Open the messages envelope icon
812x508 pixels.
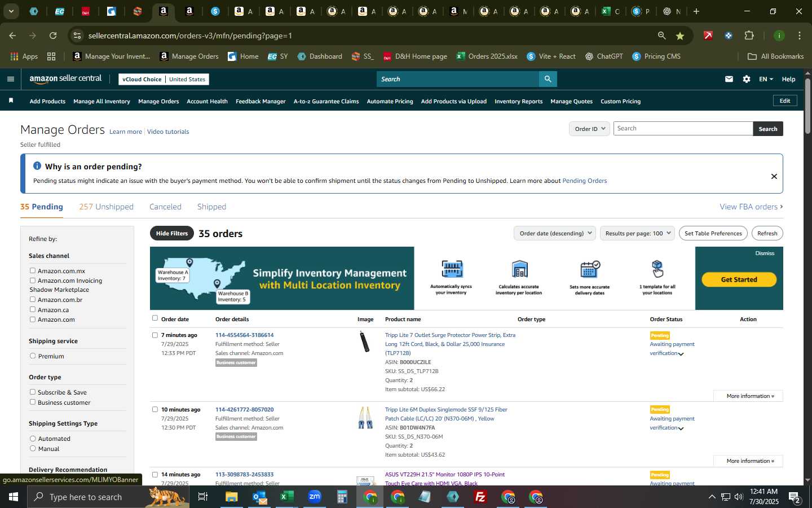[x=729, y=79]
